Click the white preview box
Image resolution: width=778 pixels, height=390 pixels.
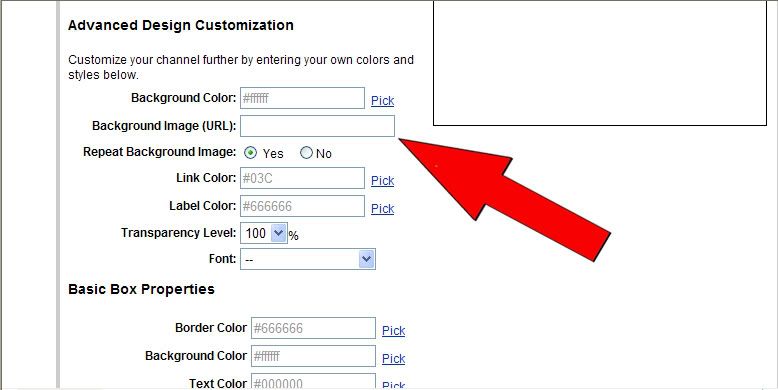(x=600, y=63)
